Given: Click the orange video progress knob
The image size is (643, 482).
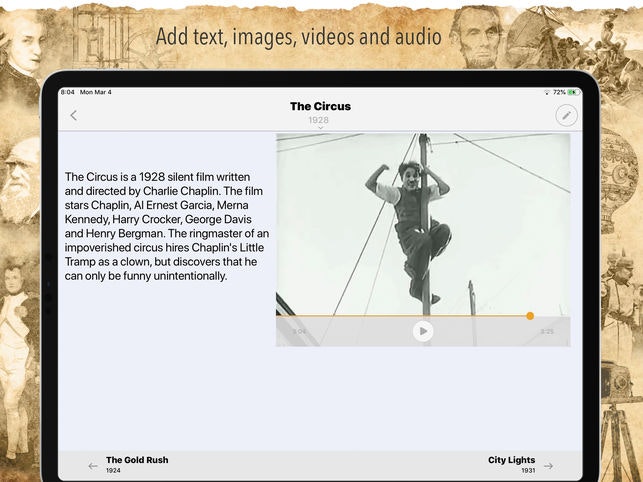Looking at the screenshot, I should (530, 315).
